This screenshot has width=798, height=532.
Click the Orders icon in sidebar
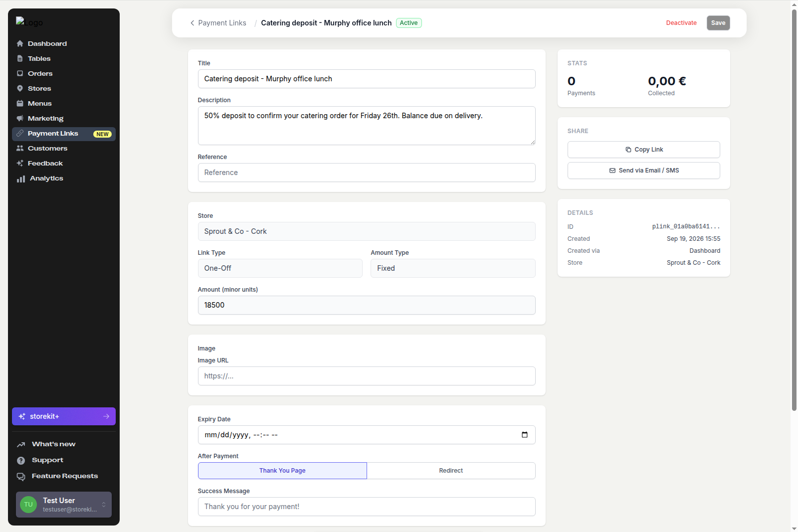tap(20, 74)
